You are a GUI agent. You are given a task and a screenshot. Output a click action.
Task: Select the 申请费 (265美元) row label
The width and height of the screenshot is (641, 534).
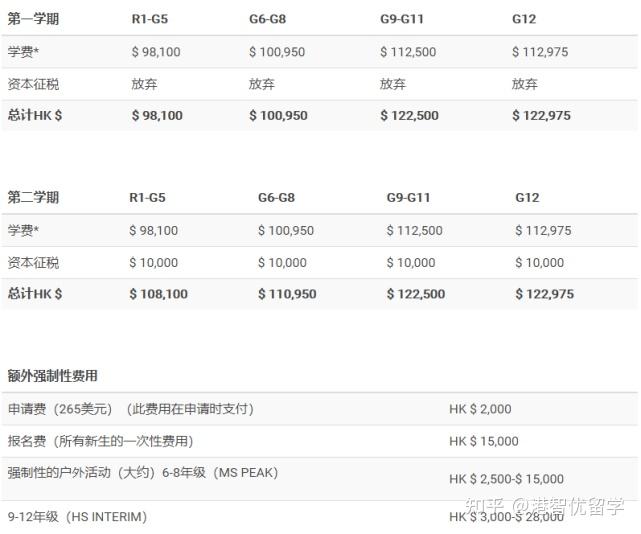[60, 408]
